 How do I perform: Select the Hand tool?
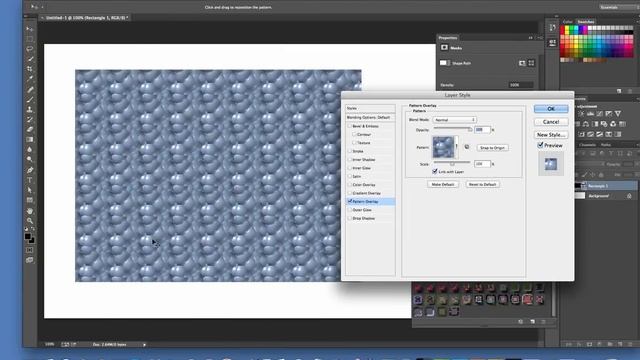[29, 211]
